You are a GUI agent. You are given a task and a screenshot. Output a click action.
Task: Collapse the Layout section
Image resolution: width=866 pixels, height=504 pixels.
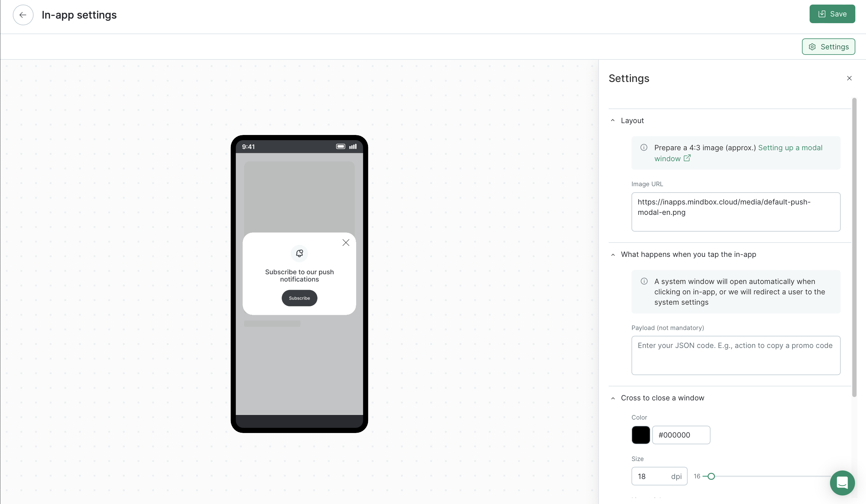click(612, 121)
